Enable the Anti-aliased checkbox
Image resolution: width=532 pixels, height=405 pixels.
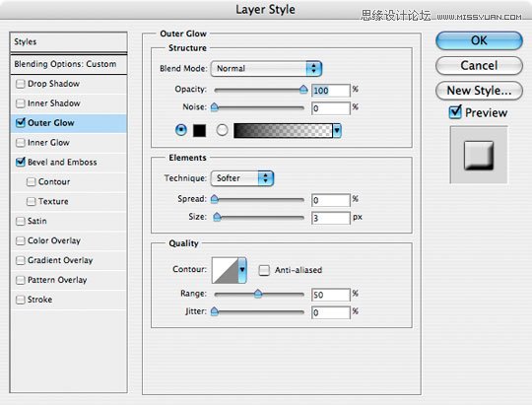click(x=264, y=270)
